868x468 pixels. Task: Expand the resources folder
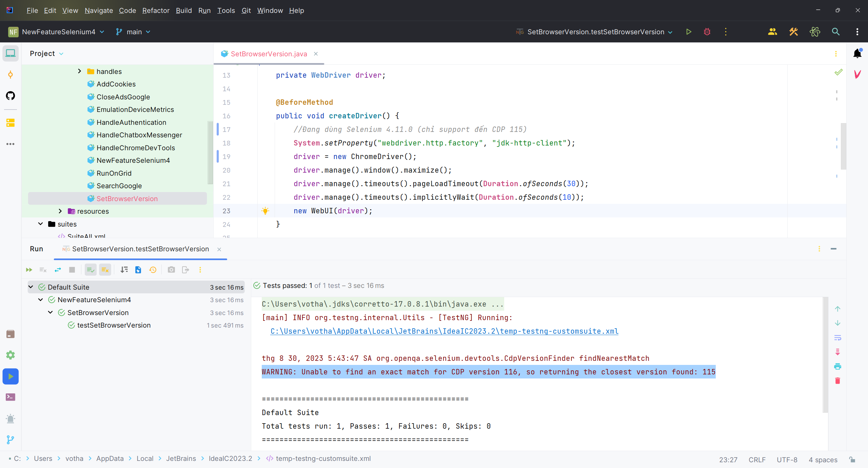coord(60,211)
